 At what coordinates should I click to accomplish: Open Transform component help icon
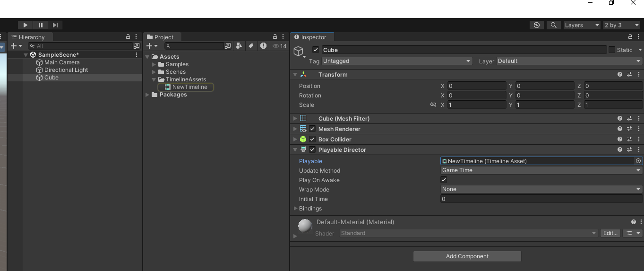point(620,75)
